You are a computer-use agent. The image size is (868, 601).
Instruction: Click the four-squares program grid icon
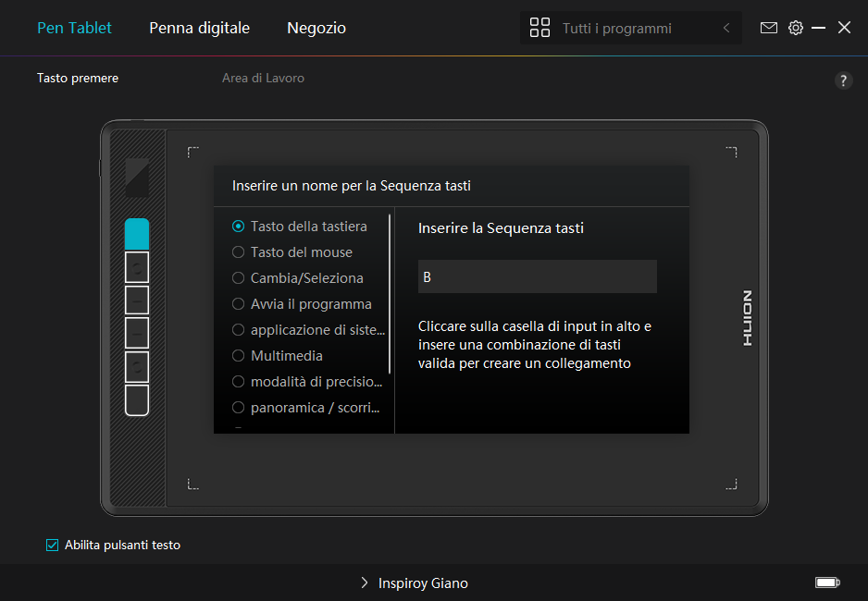point(539,28)
